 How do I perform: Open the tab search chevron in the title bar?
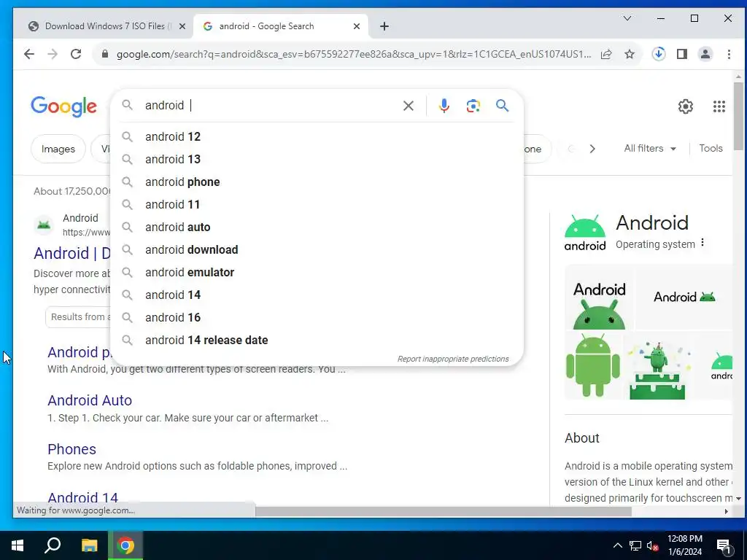point(627,18)
